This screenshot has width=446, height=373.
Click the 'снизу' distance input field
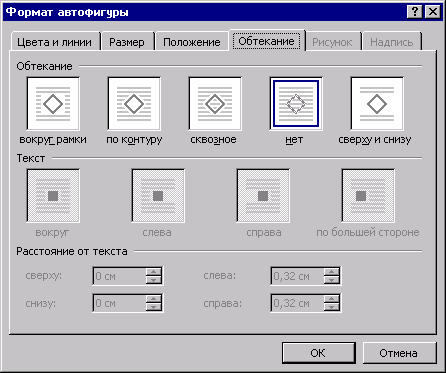[120, 303]
